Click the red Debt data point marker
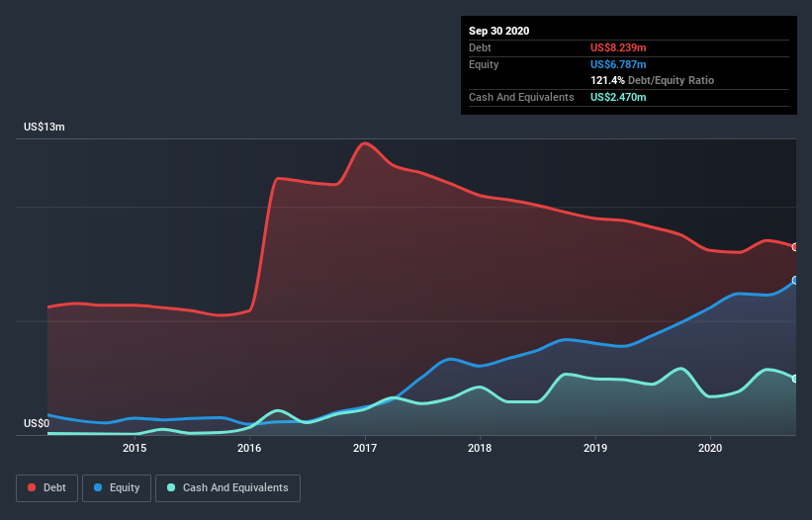 [795, 247]
